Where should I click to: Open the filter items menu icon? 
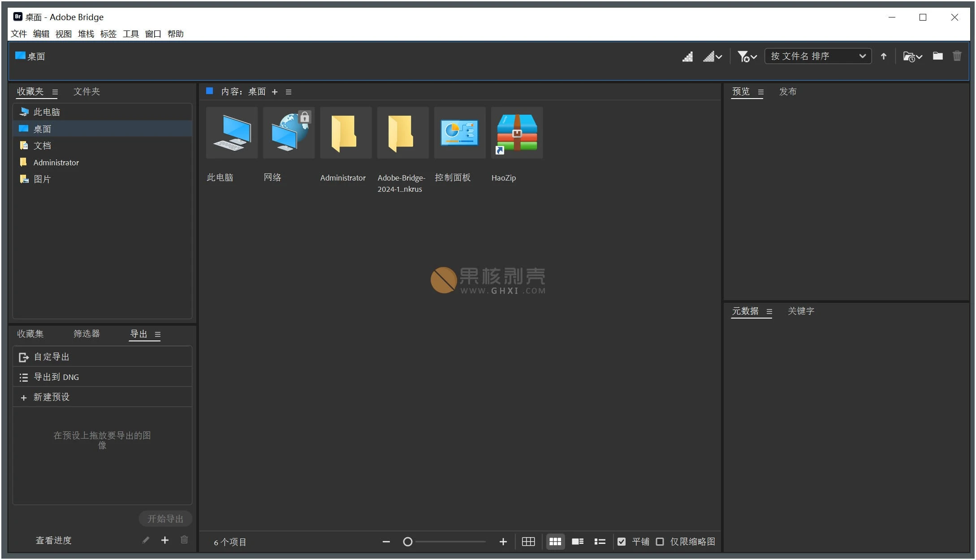745,56
